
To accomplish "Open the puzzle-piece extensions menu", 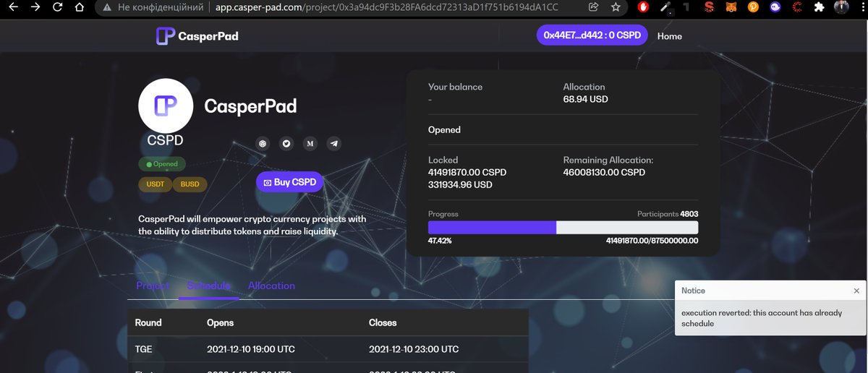I will (x=818, y=8).
